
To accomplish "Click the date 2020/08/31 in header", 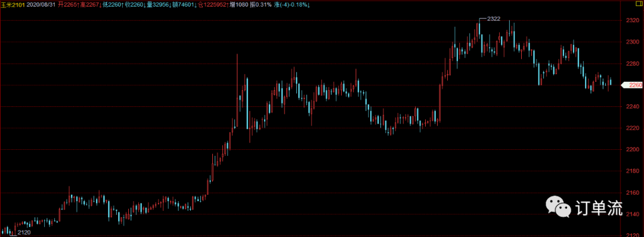I will [41, 5].
